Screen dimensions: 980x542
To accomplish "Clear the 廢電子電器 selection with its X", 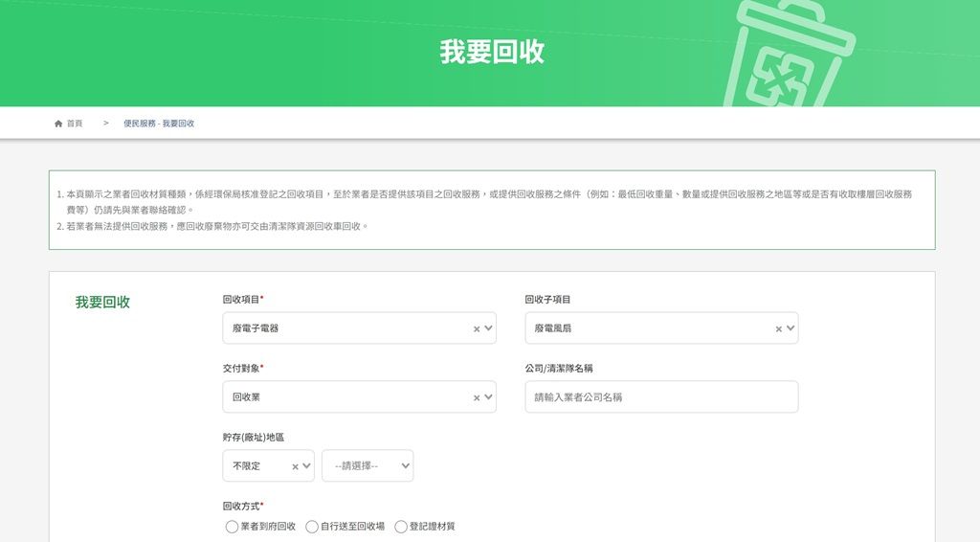I will [x=477, y=328].
